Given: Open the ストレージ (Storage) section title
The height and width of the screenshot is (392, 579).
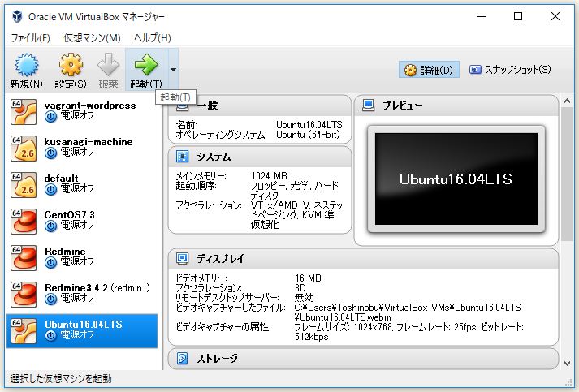Looking at the screenshot, I should coord(217,359).
